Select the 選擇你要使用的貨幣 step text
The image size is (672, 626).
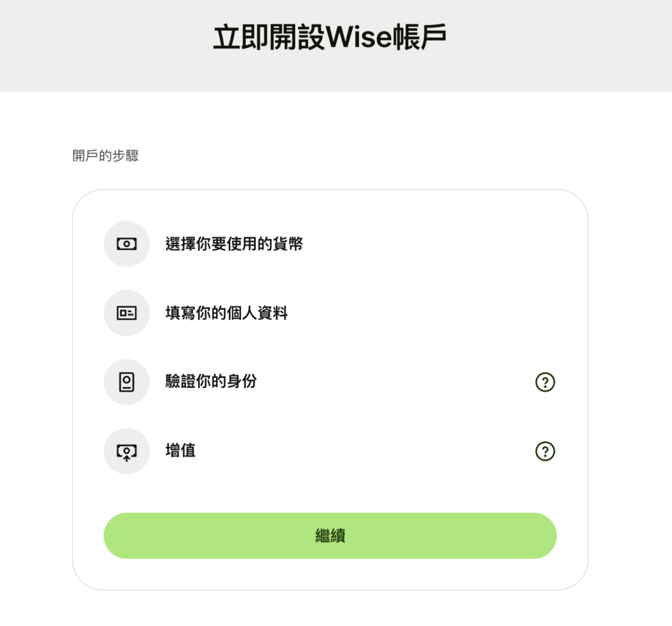pyautogui.click(x=234, y=244)
